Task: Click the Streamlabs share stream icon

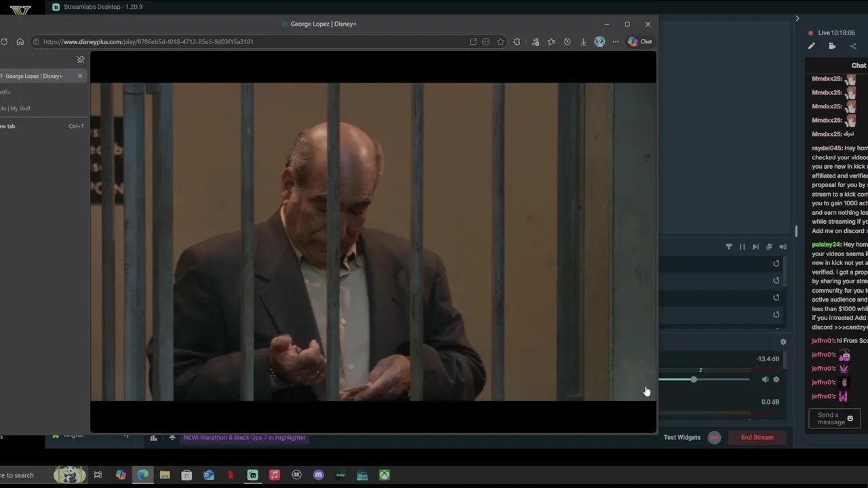Action: tap(853, 46)
